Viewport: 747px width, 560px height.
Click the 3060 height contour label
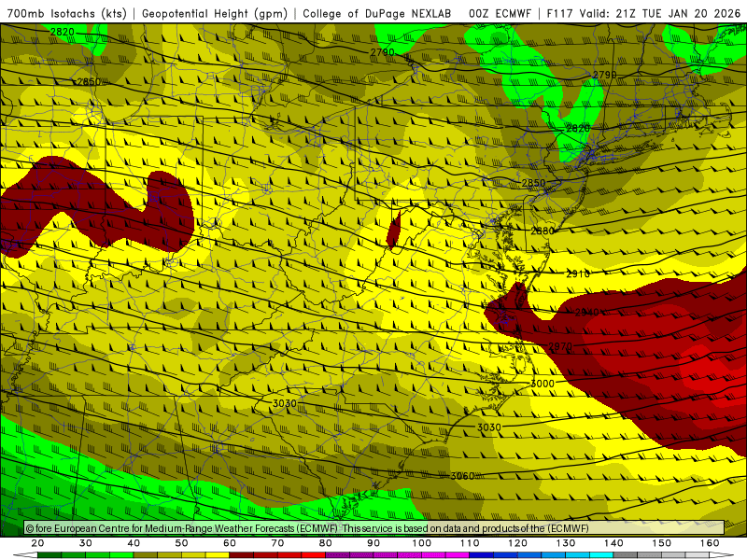(462, 476)
